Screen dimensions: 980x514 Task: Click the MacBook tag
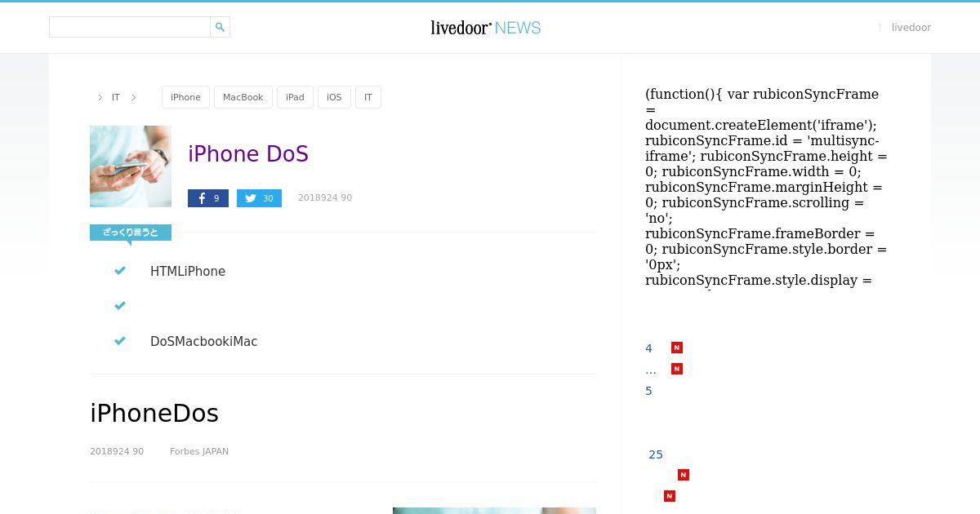tap(243, 97)
